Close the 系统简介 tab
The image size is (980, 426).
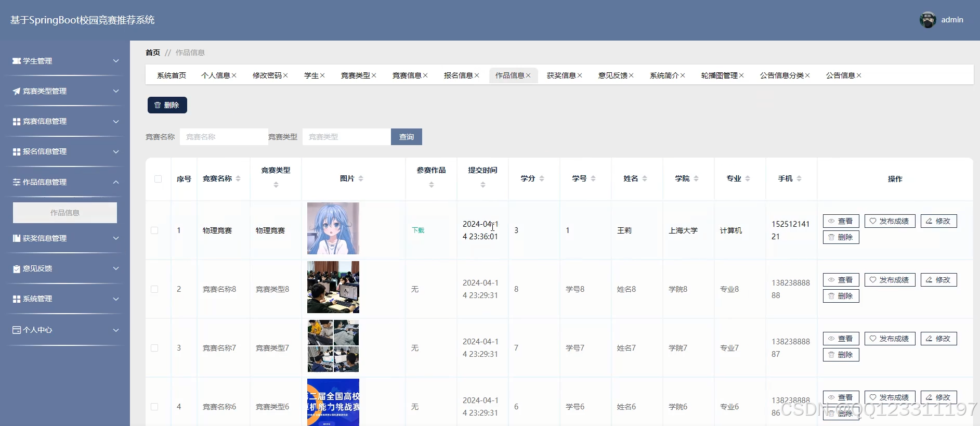pos(683,75)
